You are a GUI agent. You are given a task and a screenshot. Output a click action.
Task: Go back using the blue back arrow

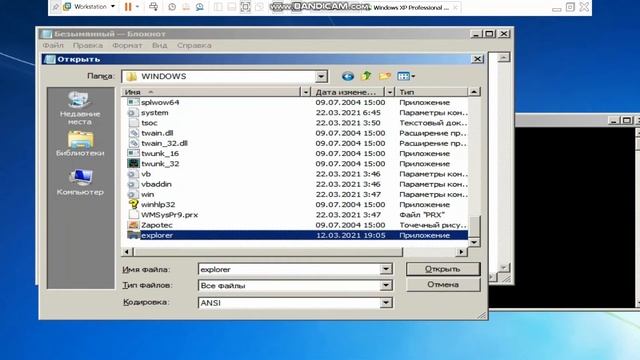[x=348, y=76]
